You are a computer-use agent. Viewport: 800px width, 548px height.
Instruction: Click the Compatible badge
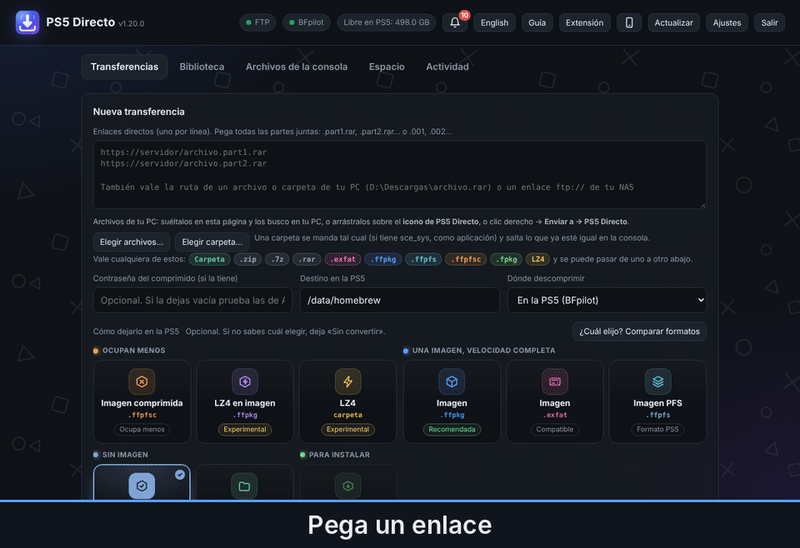[555, 429]
